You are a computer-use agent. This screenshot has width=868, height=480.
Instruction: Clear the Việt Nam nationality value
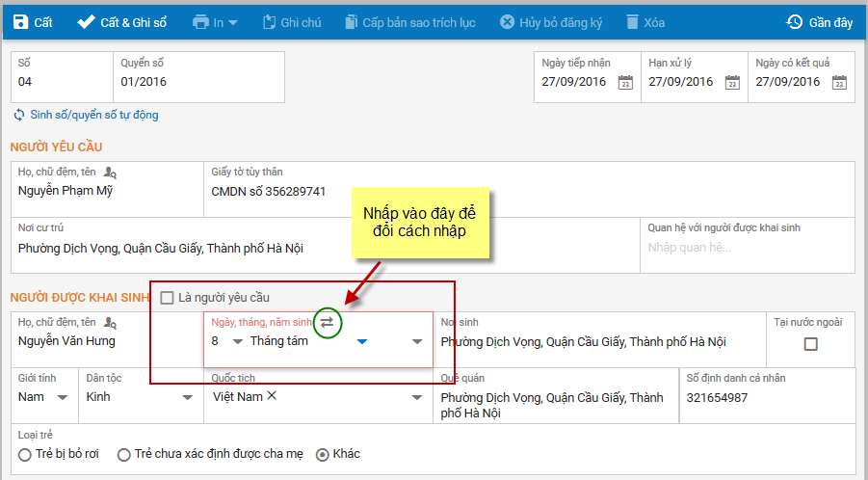[272, 396]
